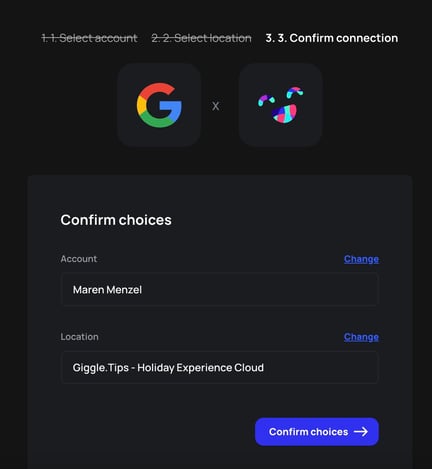432x469 pixels.
Task: Click the Account field label
Action: 79,259
